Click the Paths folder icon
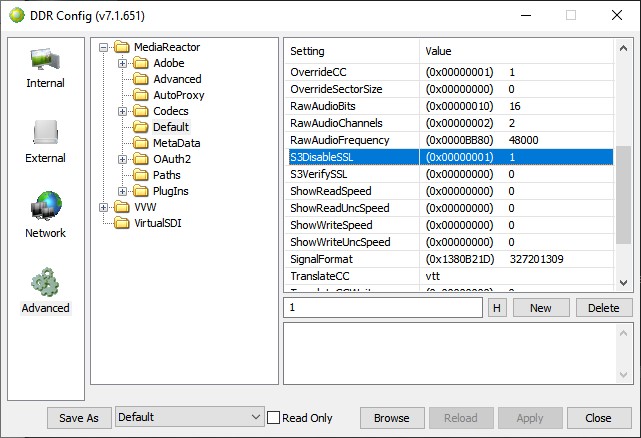Viewport: 641px width, 438px height. click(141, 175)
